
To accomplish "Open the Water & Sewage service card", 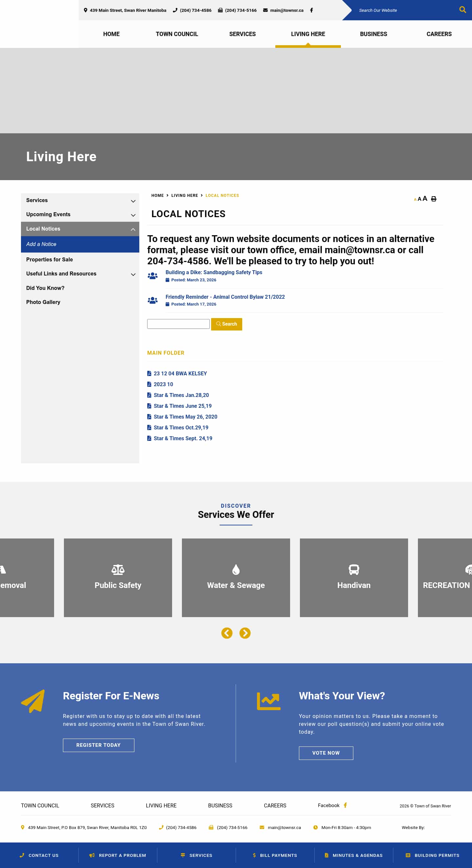I will coord(236,577).
